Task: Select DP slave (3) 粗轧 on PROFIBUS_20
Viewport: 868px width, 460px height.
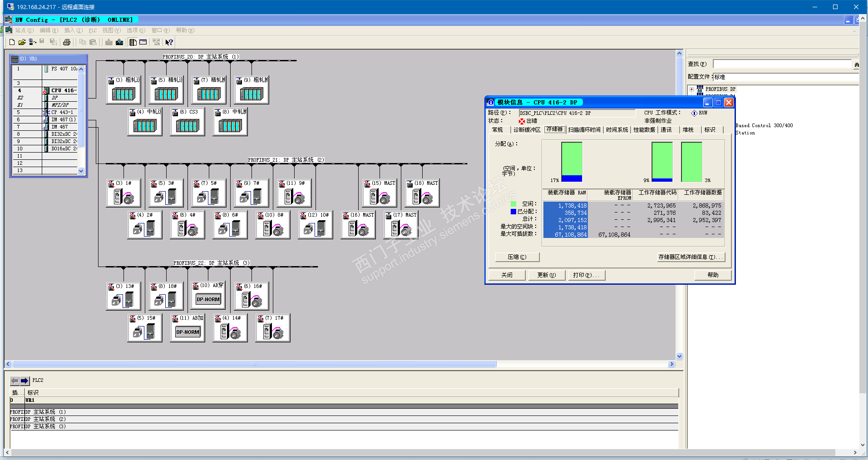Action: click(x=123, y=89)
